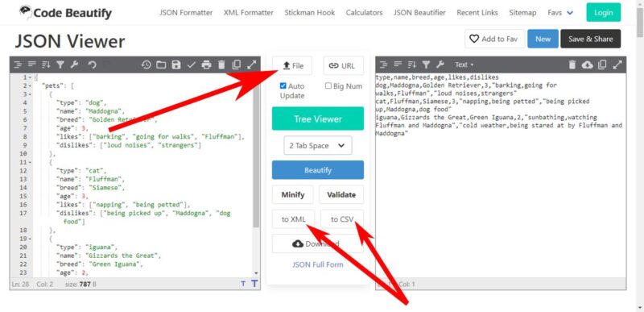The width and height of the screenshot is (644, 312).
Task: Click the compact icon in left editor toolbar
Action: [32, 64]
